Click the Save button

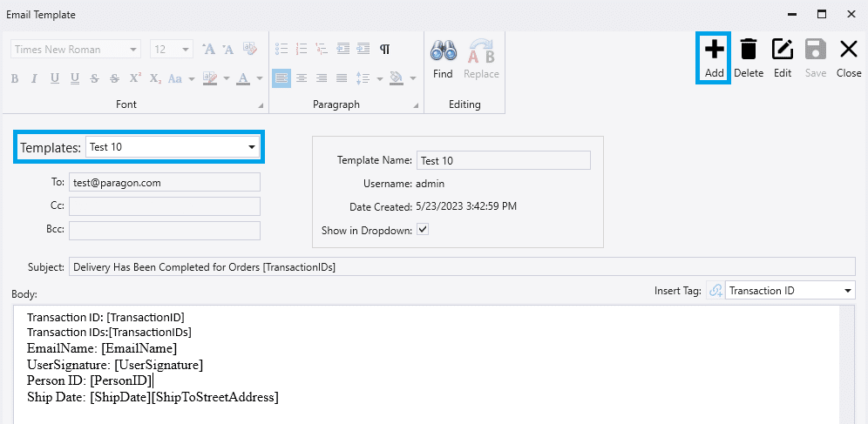pyautogui.click(x=815, y=57)
